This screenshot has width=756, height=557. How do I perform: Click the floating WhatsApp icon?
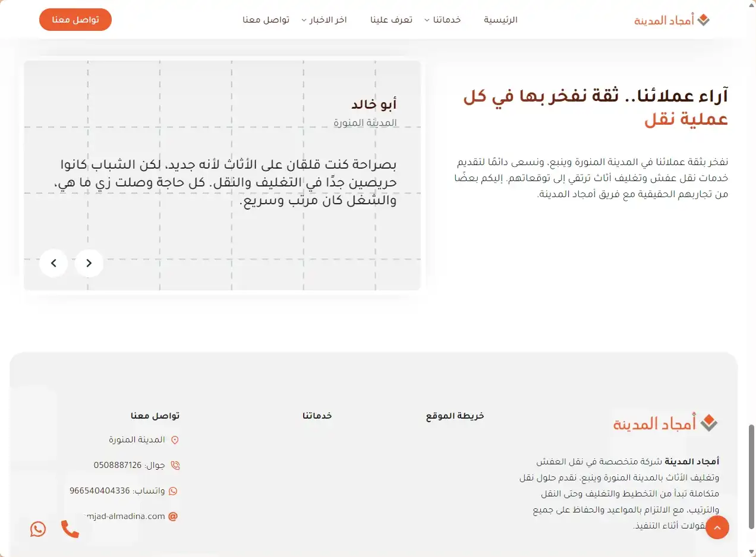click(x=38, y=529)
